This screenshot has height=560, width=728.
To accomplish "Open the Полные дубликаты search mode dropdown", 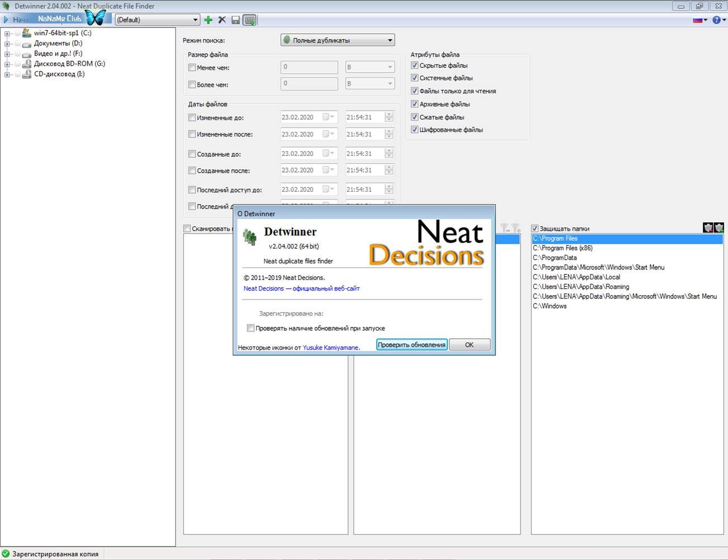I will pyautogui.click(x=338, y=40).
